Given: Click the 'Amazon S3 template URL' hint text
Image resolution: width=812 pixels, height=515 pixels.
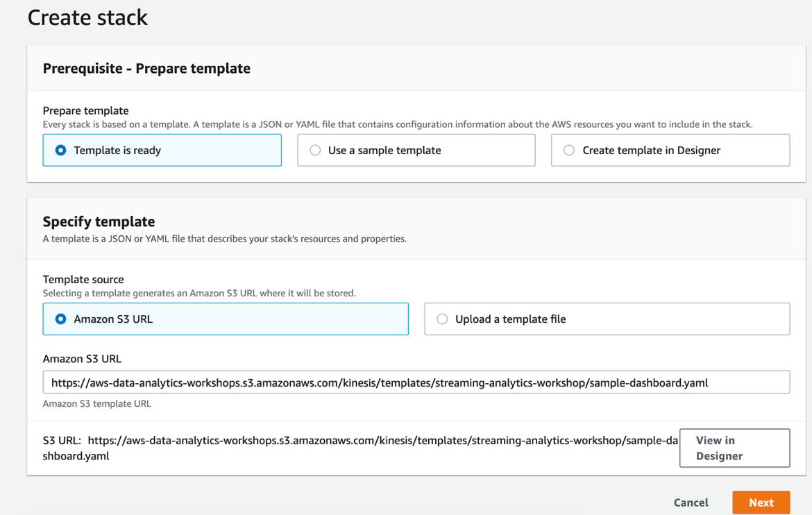Looking at the screenshot, I should tap(97, 404).
